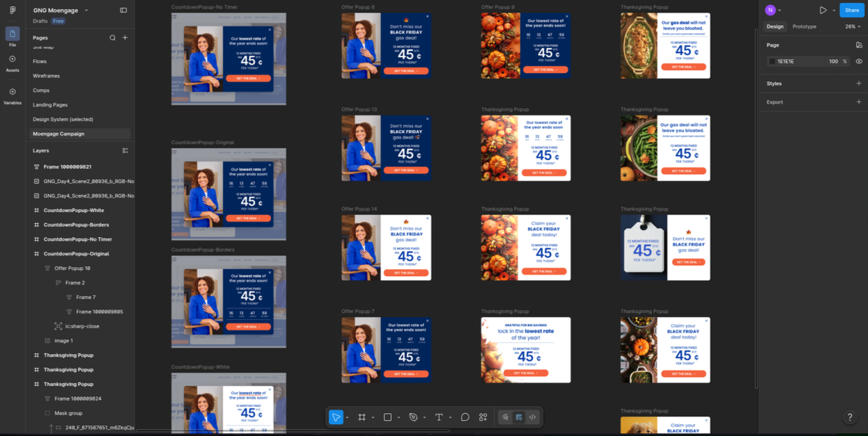Open page variables icon beside Page heading
This screenshot has height=436, width=868.
tap(859, 45)
